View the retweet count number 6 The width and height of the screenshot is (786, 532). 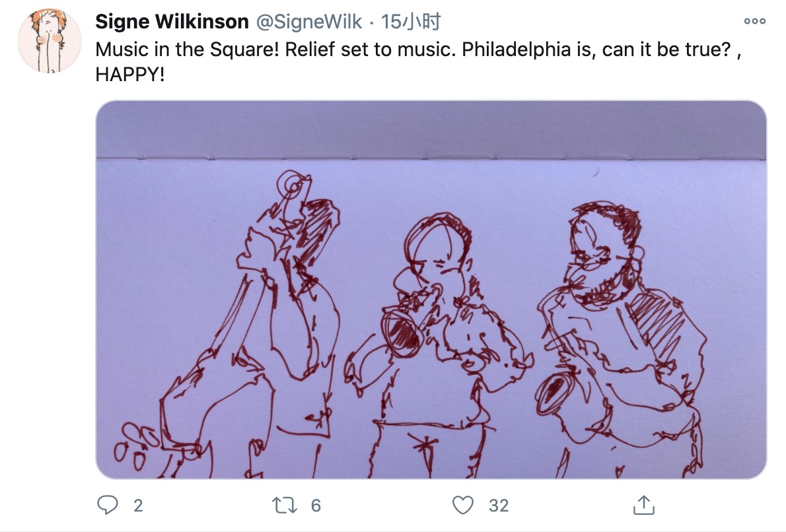click(x=315, y=506)
